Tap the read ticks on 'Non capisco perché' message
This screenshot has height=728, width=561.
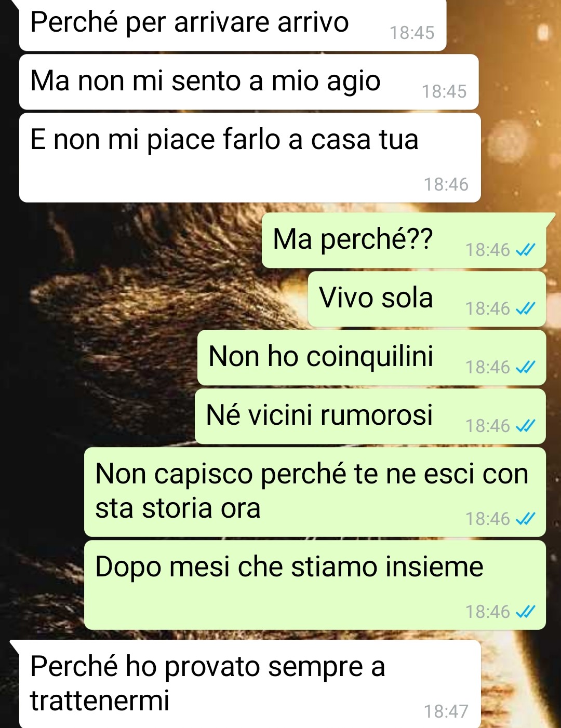click(525, 519)
